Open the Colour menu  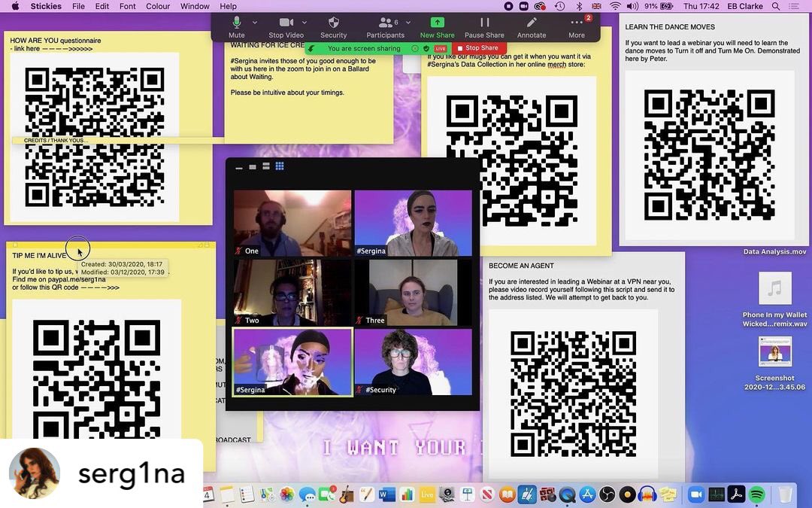click(x=158, y=6)
